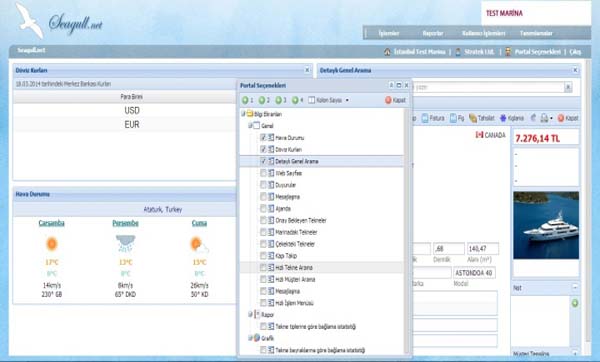Check Tekne bayraklarına göre bağlama istatistiği checkbox
This screenshot has width=600, height=362.
coord(263,350)
